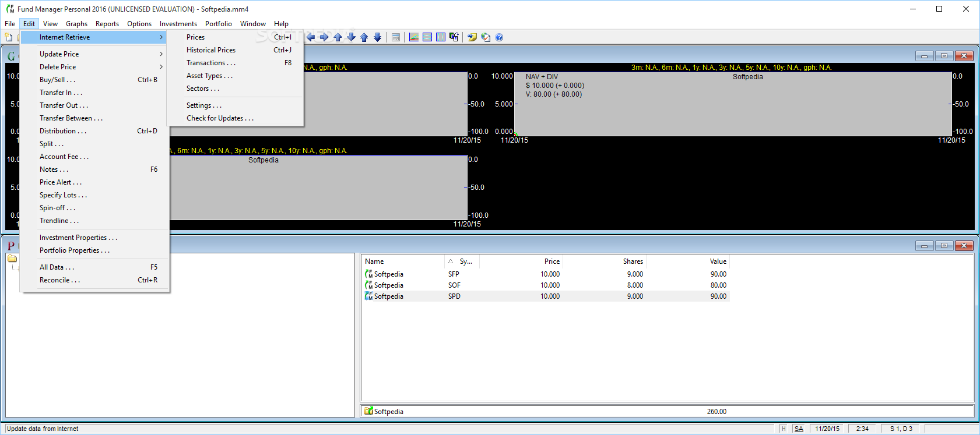Open the Portfolio menu
This screenshot has height=435, width=980.
[x=219, y=24]
